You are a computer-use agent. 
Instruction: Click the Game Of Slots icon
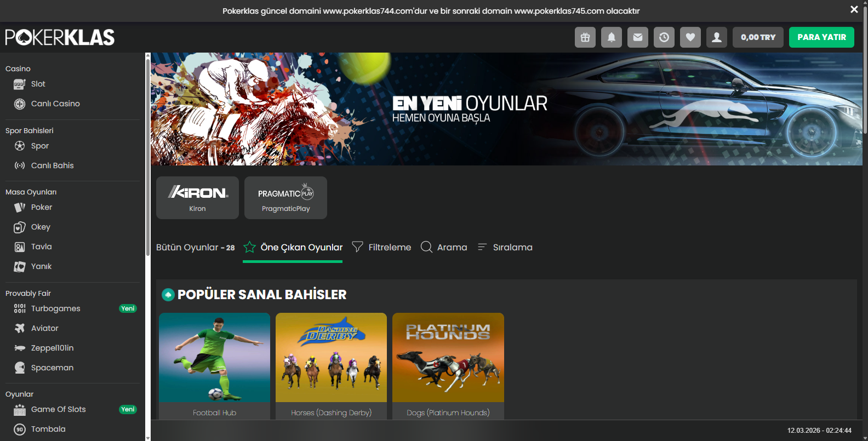pos(20,409)
